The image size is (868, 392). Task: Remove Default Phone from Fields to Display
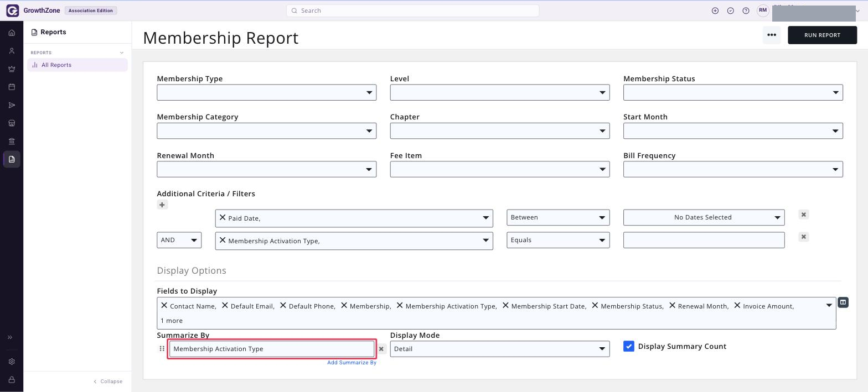pos(283,305)
